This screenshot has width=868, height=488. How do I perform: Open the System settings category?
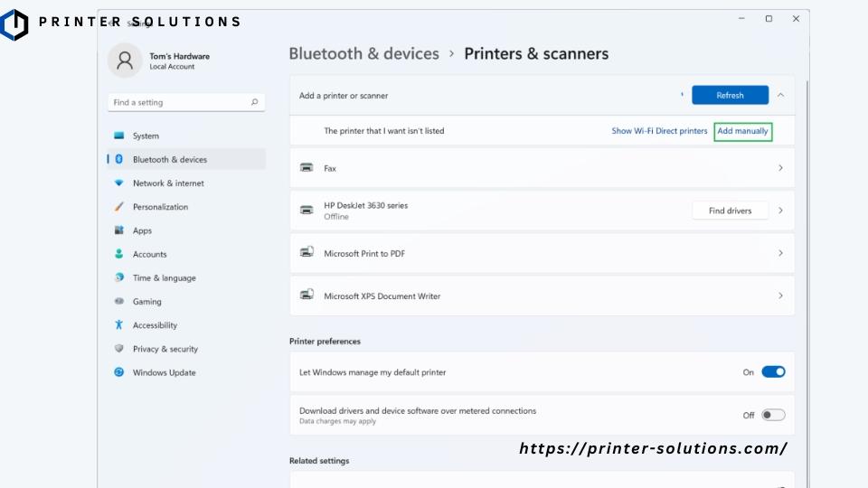click(186, 136)
